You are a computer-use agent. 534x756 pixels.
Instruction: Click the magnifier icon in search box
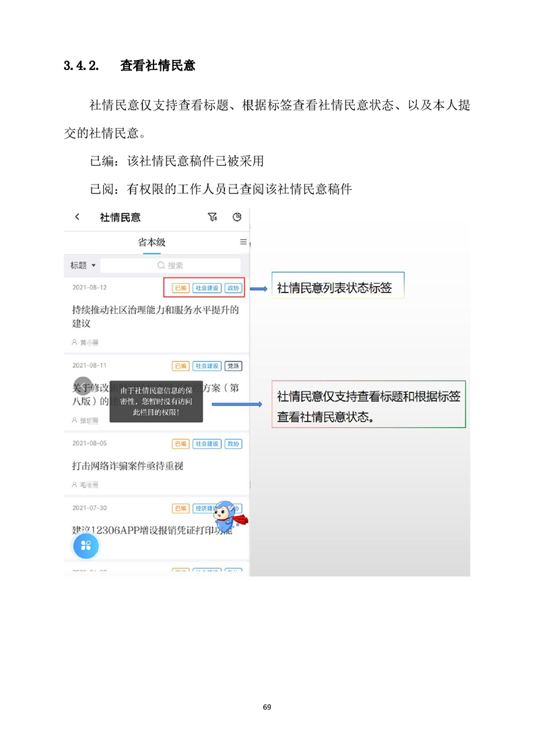pyautogui.click(x=161, y=265)
